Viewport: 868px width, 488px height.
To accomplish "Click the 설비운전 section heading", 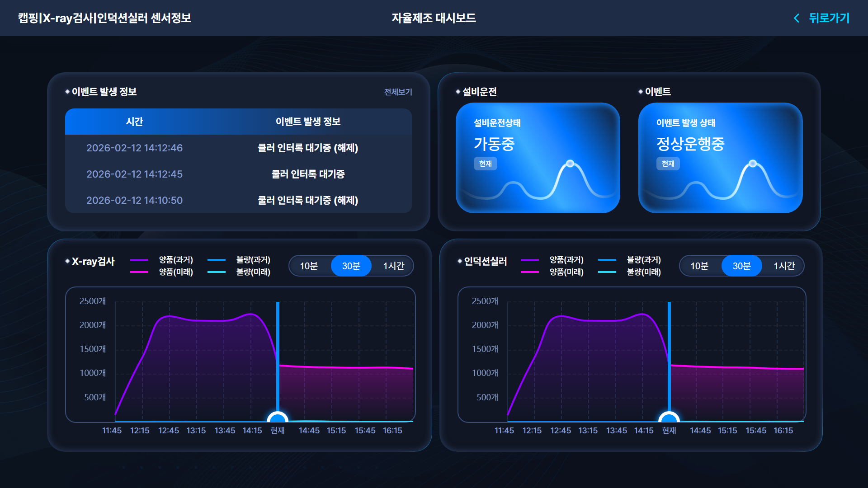I will (480, 92).
